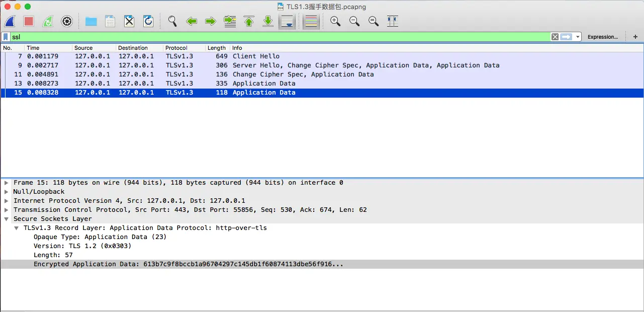Viewport: 644px width, 312px height.
Task: Select packet 11 Change Cipher Spec row
Action: pos(322,74)
